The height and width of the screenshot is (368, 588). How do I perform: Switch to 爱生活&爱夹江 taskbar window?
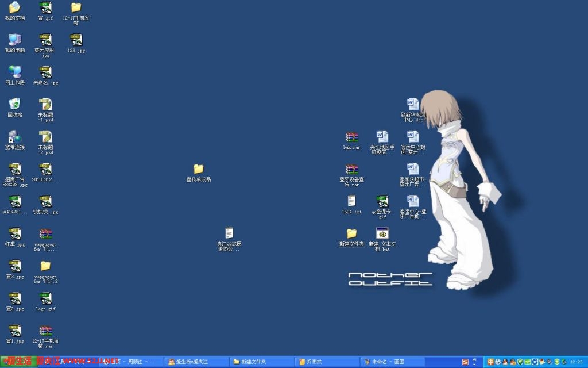tap(196, 362)
